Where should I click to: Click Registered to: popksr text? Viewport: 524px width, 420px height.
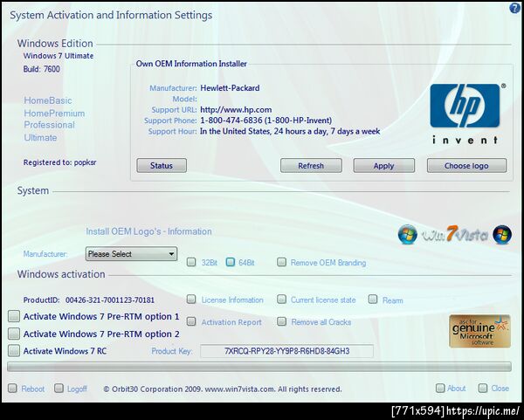tap(59, 162)
